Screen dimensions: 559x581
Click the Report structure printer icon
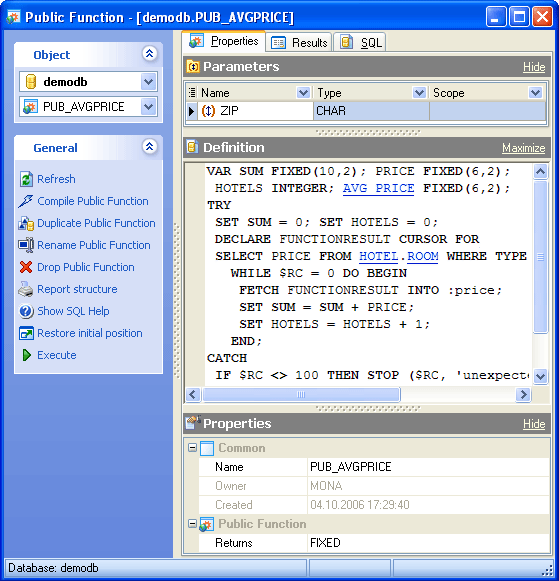coord(26,289)
